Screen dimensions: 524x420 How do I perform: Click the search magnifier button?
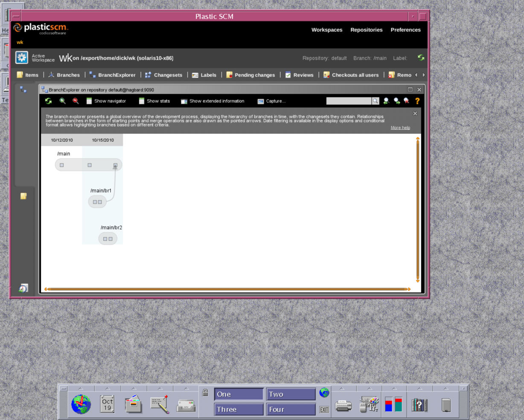pos(375,101)
